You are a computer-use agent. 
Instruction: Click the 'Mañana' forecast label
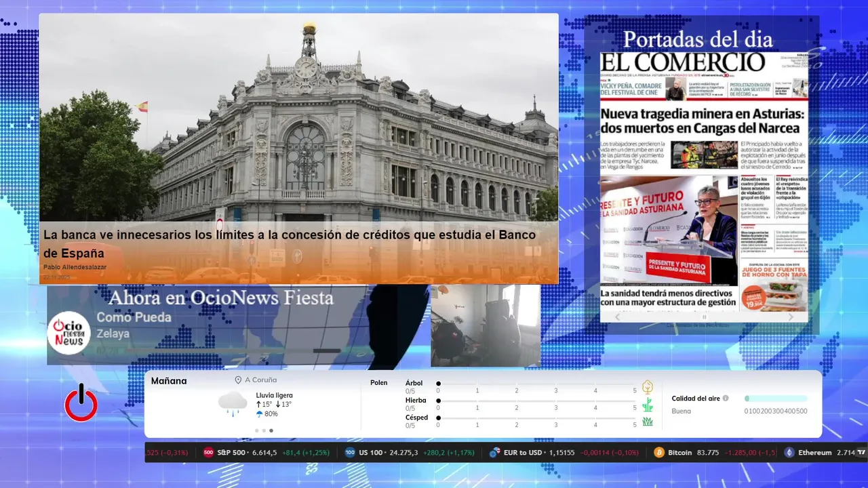click(169, 381)
